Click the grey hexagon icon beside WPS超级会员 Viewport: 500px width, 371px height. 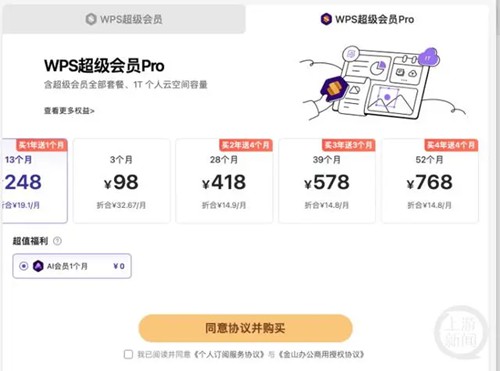click(91, 19)
